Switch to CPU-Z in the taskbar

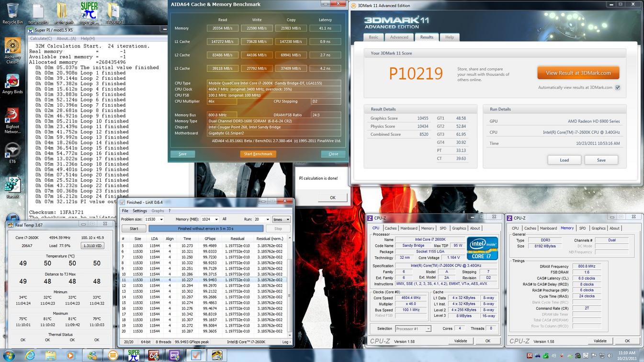coord(174,355)
